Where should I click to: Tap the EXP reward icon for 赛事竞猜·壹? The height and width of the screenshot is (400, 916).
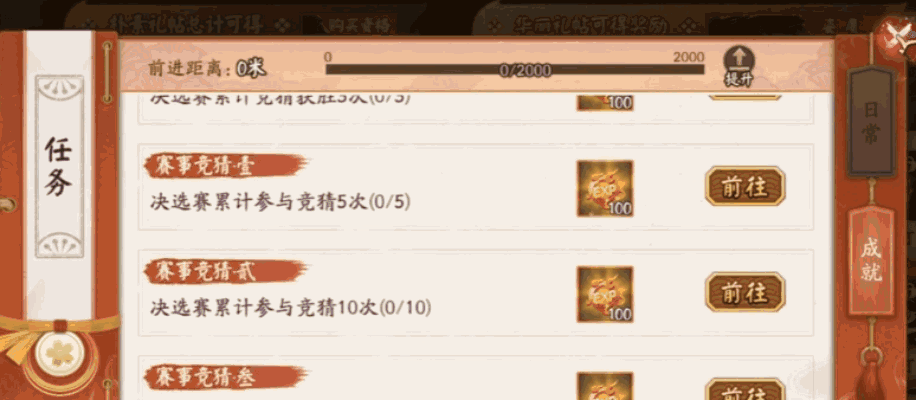[605, 189]
